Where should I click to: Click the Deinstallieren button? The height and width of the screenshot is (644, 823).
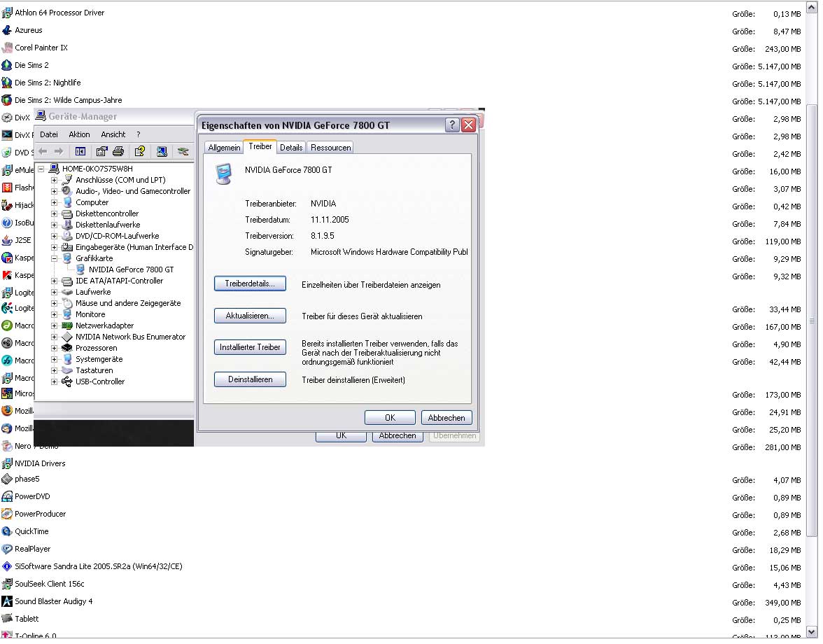pyautogui.click(x=250, y=380)
